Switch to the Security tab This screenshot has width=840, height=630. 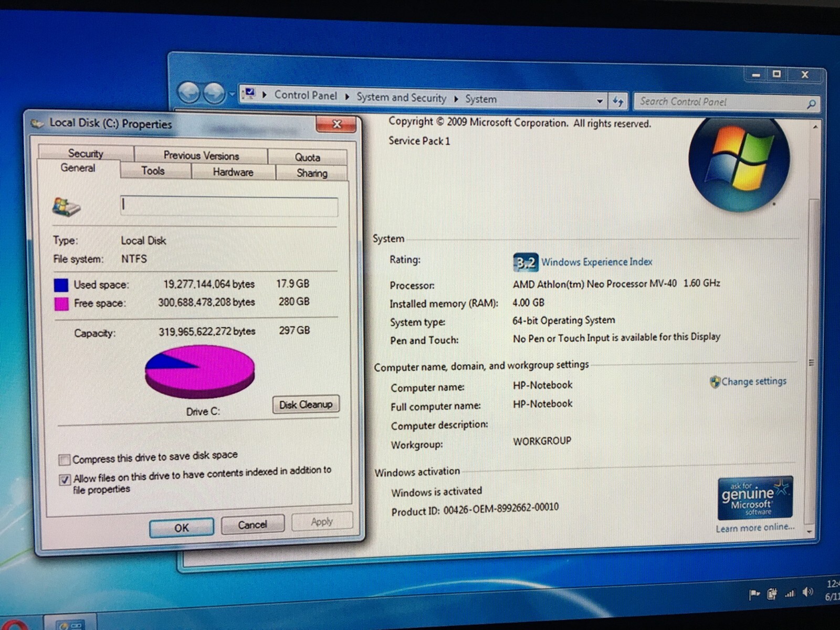(86, 153)
